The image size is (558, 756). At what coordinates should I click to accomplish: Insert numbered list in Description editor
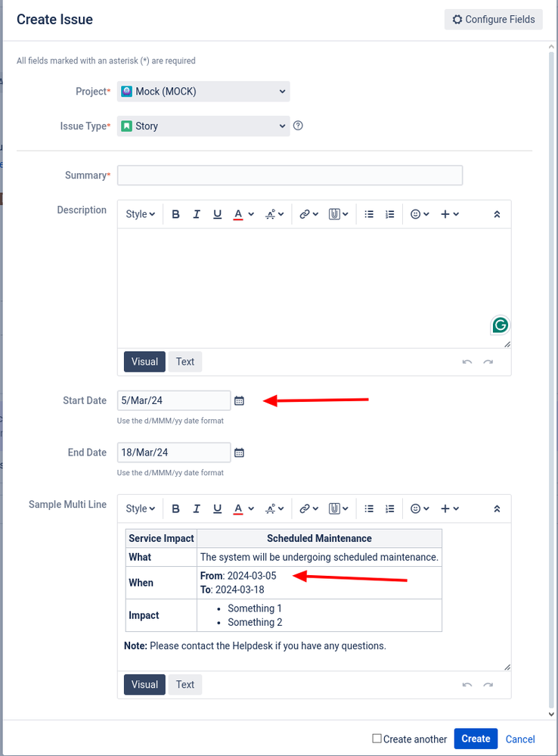390,214
